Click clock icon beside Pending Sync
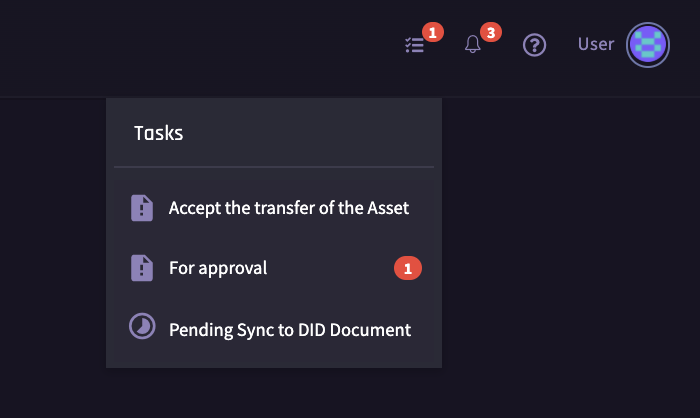This screenshot has width=700, height=418. (143, 328)
